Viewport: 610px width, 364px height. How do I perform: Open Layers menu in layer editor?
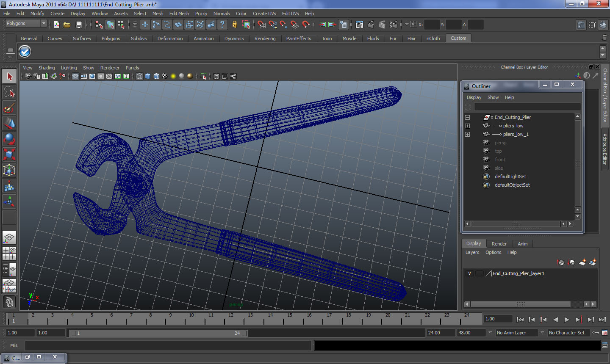coord(472,252)
